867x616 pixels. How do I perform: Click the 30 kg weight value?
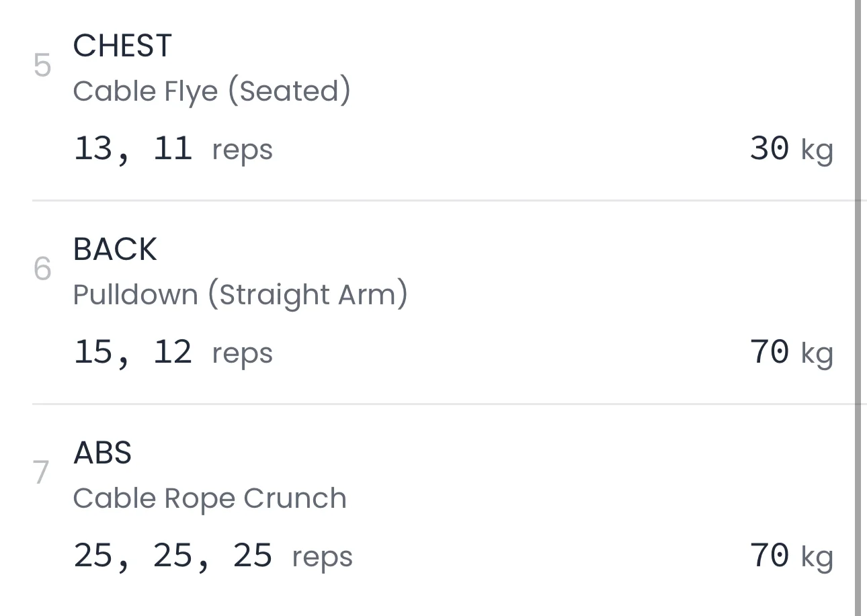click(x=769, y=148)
